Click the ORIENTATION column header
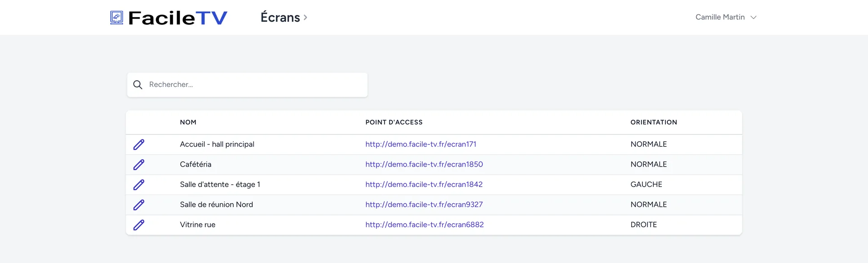The width and height of the screenshot is (868, 263). point(654,122)
